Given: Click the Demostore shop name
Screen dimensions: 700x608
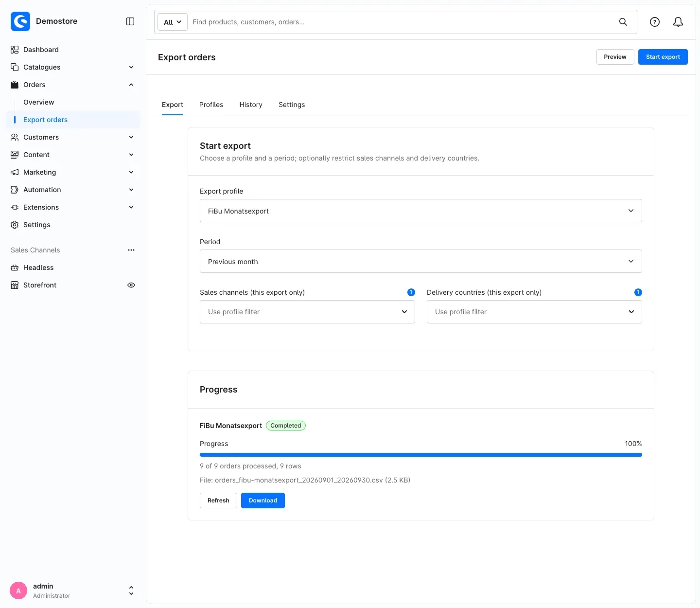Looking at the screenshot, I should tap(56, 21).
